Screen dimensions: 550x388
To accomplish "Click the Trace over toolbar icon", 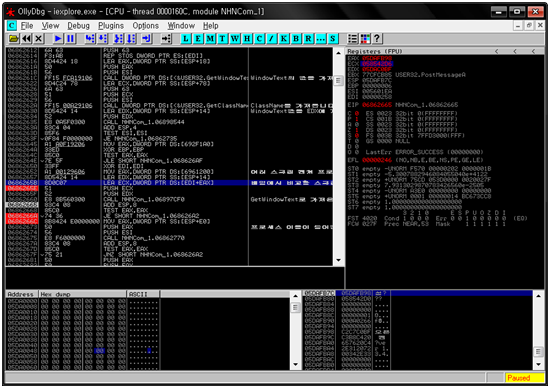I will click(x=131, y=39).
